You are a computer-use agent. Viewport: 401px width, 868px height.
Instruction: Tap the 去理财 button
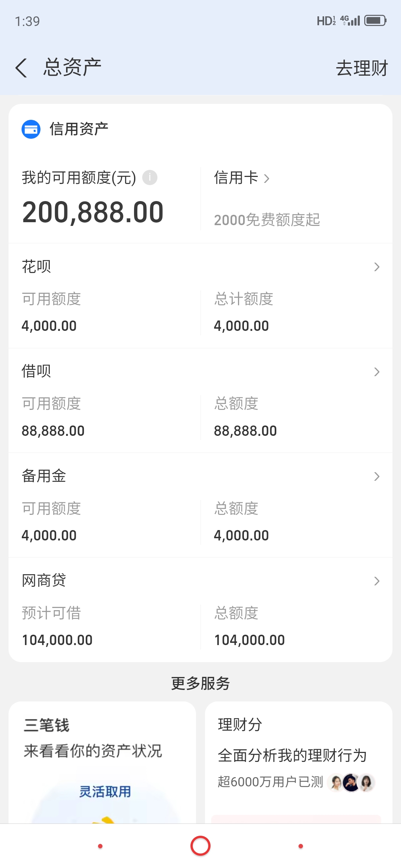[x=362, y=68]
